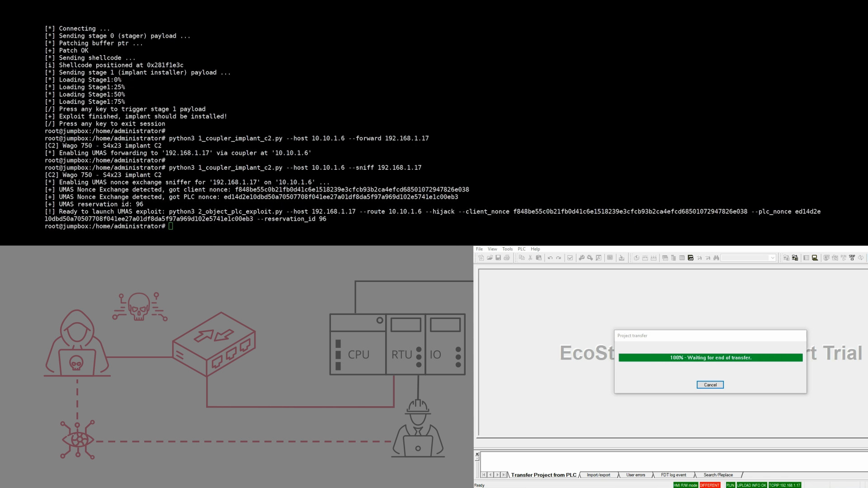Image resolution: width=868 pixels, height=488 pixels.
Task: Open the View menu
Action: [492, 249]
